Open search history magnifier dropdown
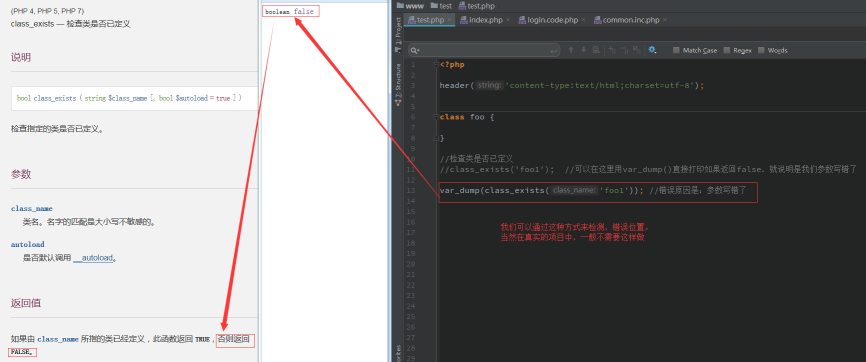 pos(415,50)
